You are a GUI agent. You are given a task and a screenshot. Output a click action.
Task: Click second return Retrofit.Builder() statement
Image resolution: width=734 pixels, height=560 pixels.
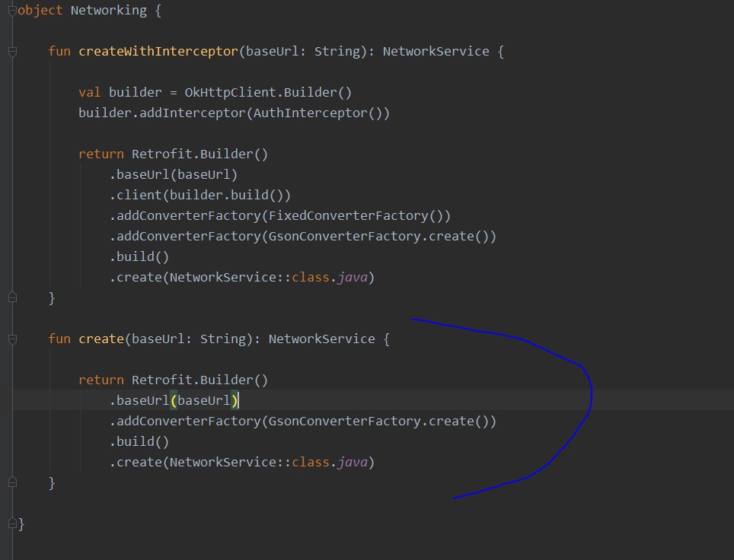[x=173, y=380]
